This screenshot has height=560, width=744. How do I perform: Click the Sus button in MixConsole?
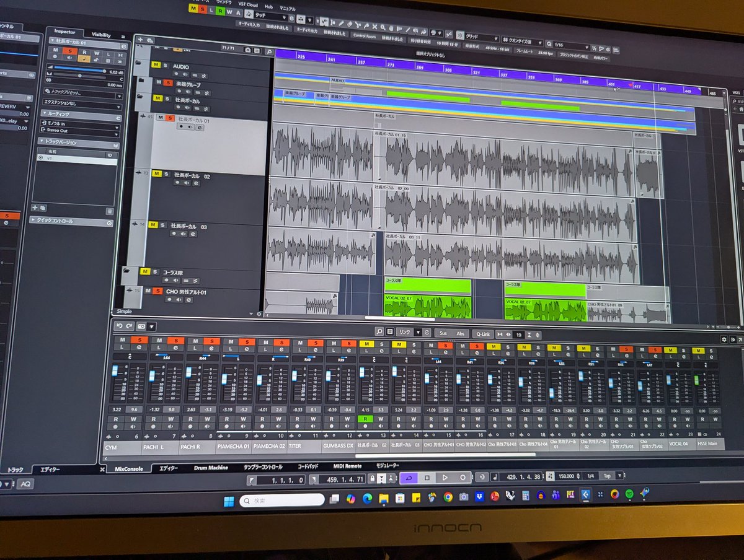tap(443, 333)
